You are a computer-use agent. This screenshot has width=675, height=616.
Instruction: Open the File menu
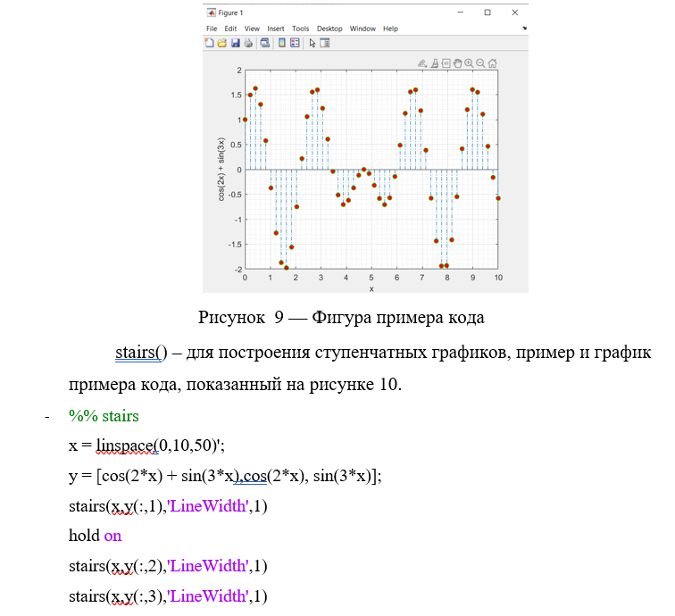[x=212, y=29]
